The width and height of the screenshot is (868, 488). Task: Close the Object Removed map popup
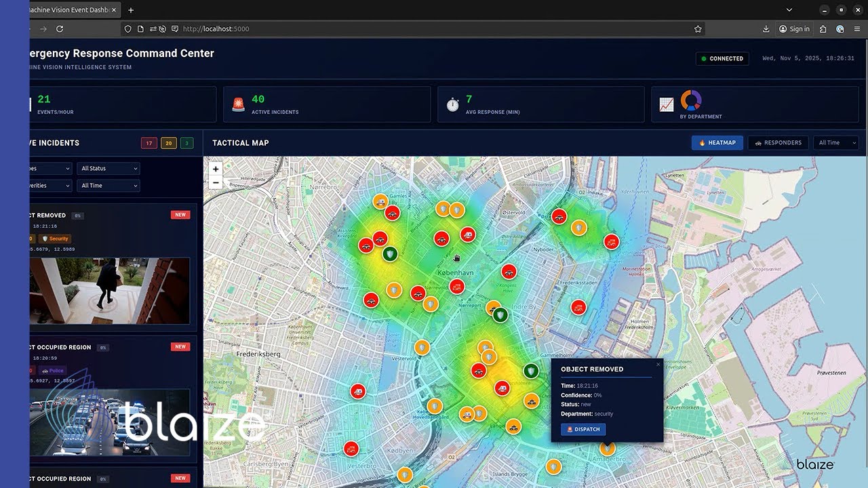pyautogui.click(x=658, y=365)
